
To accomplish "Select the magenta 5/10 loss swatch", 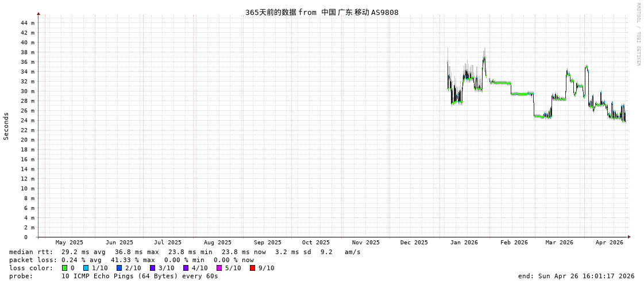I will 219,268.
